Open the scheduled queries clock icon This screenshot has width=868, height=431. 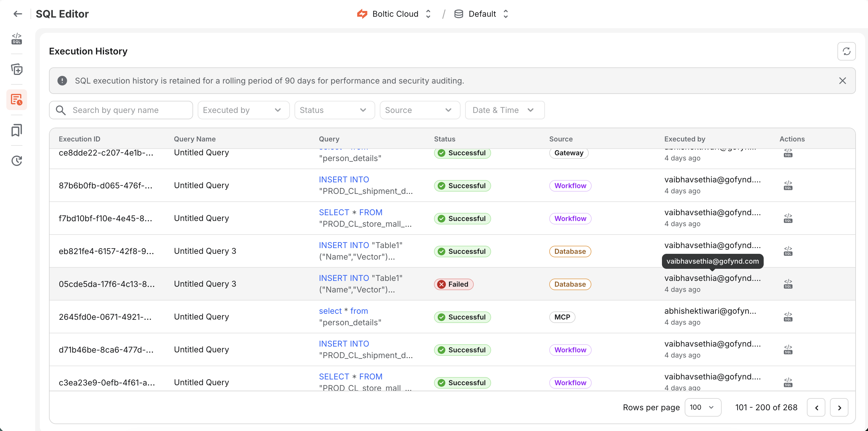(16, 161)
